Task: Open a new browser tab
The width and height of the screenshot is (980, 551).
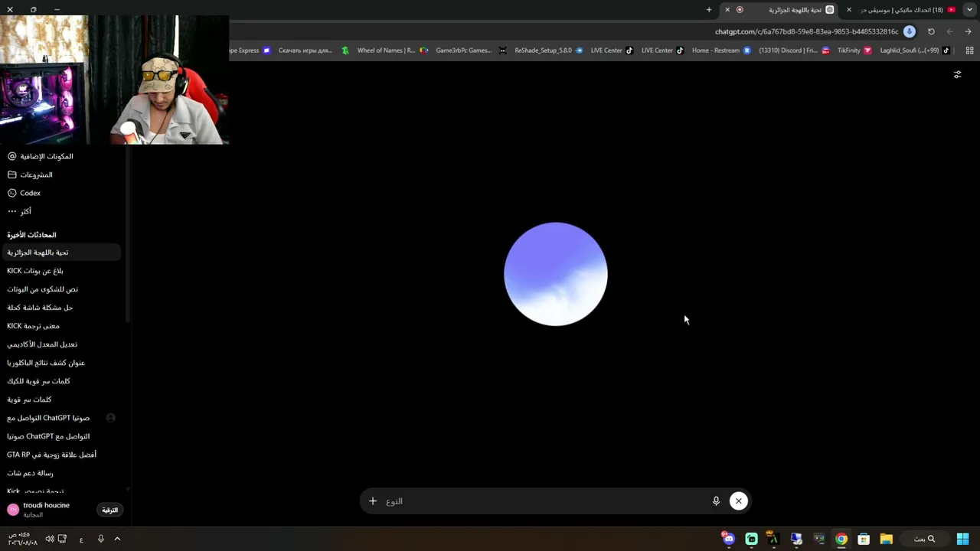Action: 709,10
